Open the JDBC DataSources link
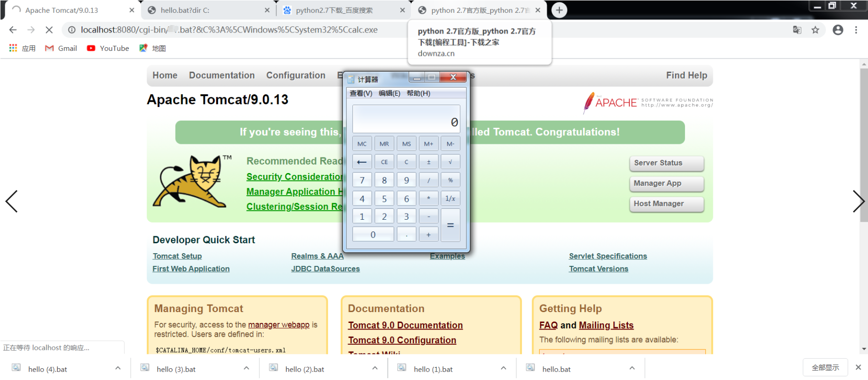The image size is (868, 380). [325, 269]
